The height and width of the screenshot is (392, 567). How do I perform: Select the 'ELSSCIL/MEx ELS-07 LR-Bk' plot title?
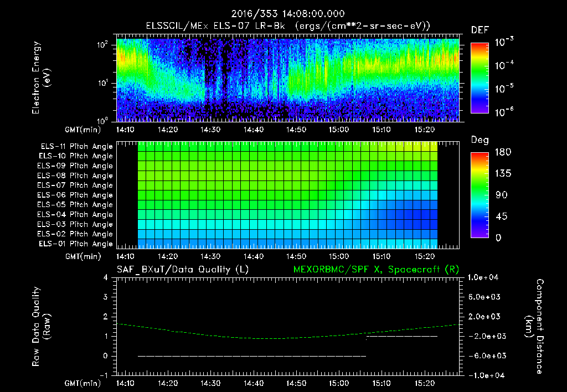point(215,26)
